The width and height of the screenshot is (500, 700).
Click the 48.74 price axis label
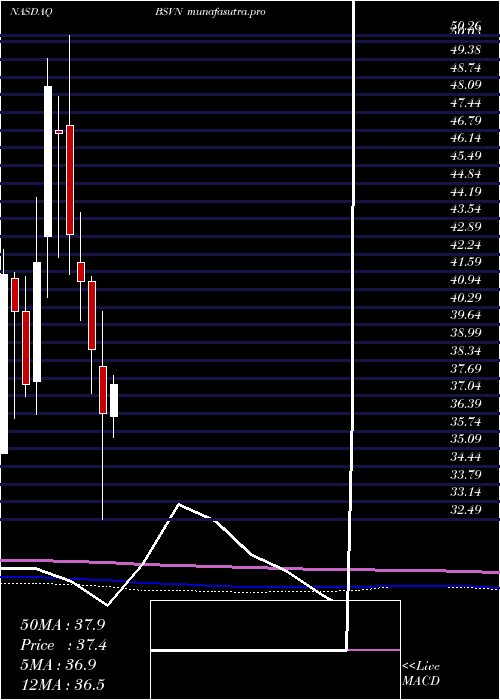(x=465, y=68)
